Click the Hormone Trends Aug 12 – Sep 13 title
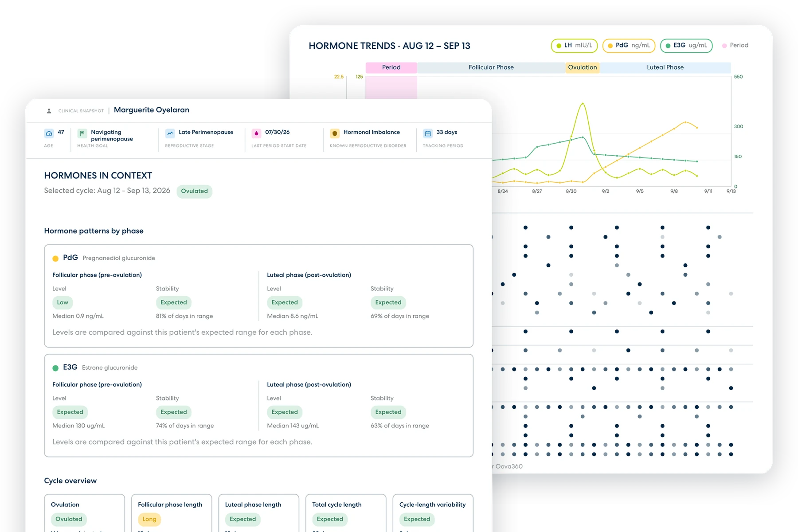This screenshot has width=798, height=532. 389,46
